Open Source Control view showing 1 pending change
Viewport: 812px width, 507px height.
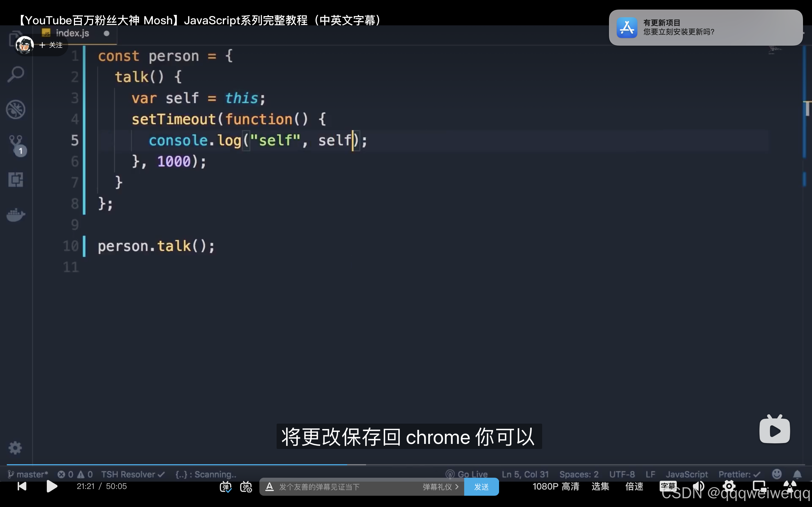(x=16, y=144)
